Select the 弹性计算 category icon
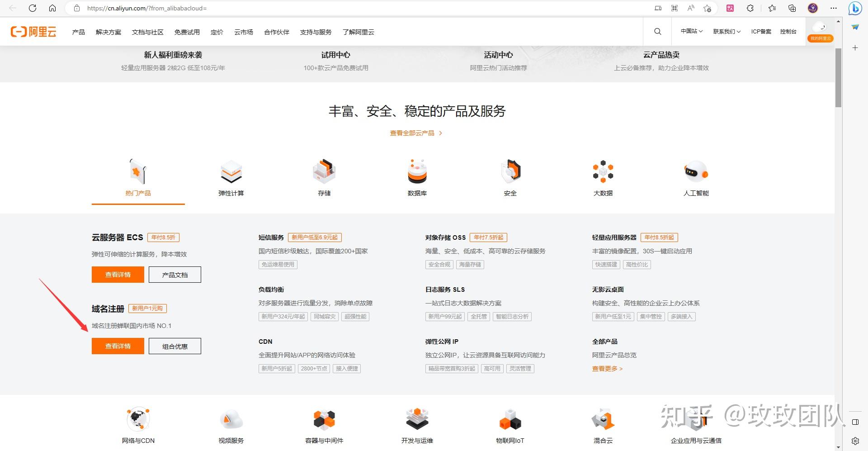Image resolution: width=868 pixels, height=451 pixels. [231, 172]
